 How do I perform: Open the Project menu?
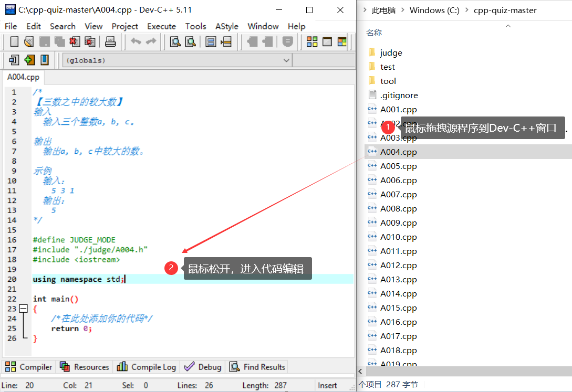pyautogui.click(x=125, y=26)
